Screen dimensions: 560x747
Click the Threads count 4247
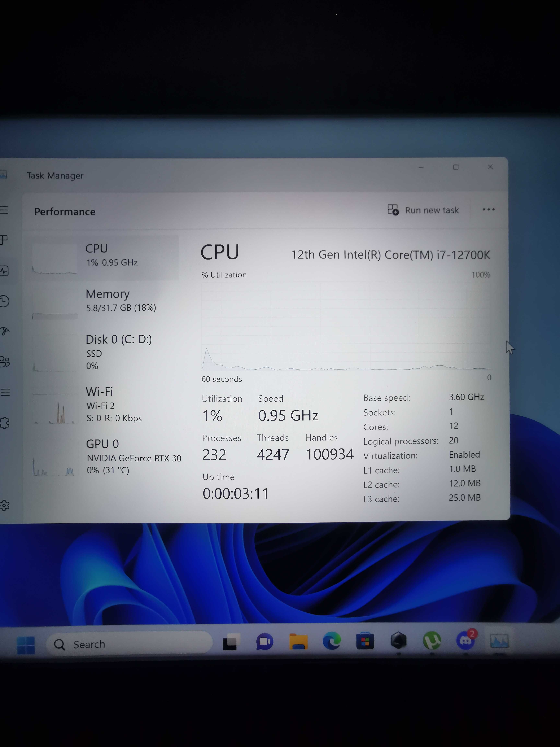273,455
